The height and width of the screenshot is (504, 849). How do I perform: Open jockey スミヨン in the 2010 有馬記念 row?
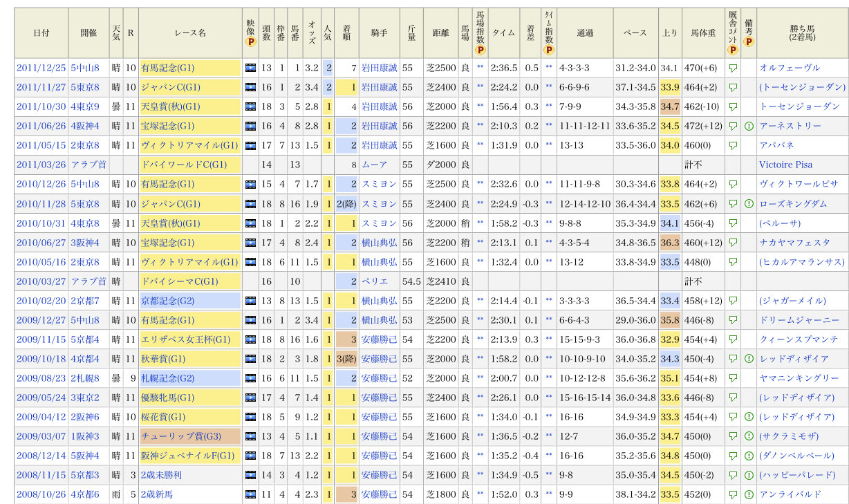pos(379,185)
